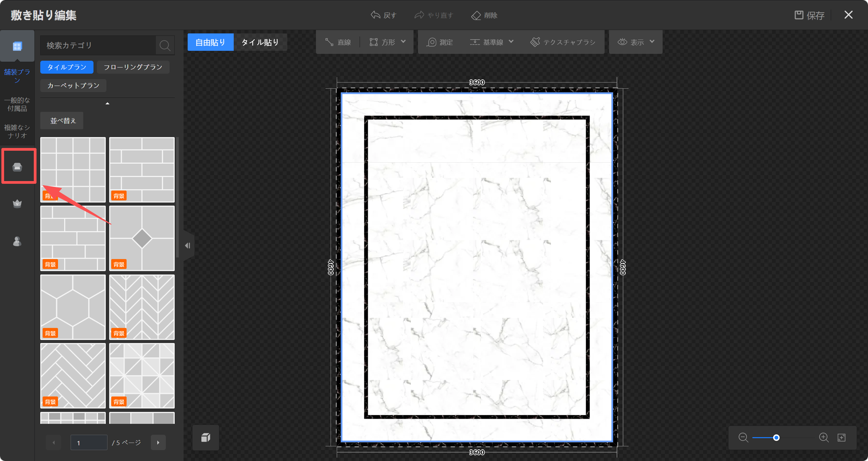The height and width of the screenshot is (461, 868).
Task: Select the テクスチャブラシ texture brush tool
Action: pyautogui.click(x=563, y=42)
